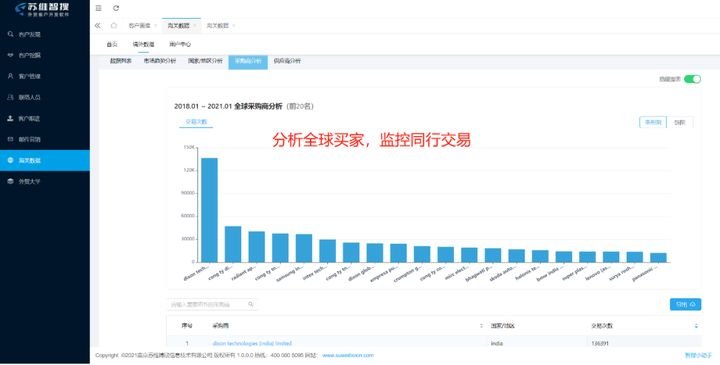Open the assistant link at footer right

click(698, 355)
